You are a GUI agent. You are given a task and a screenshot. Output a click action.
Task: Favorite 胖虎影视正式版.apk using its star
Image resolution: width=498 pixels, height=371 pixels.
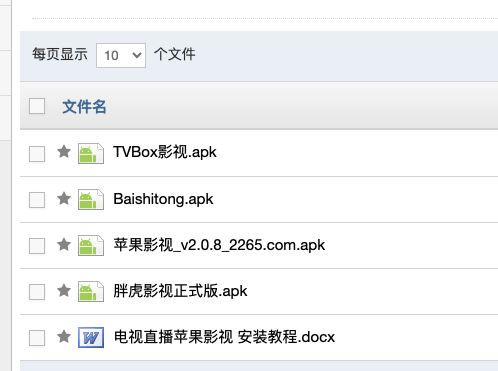tap(64, 291)
